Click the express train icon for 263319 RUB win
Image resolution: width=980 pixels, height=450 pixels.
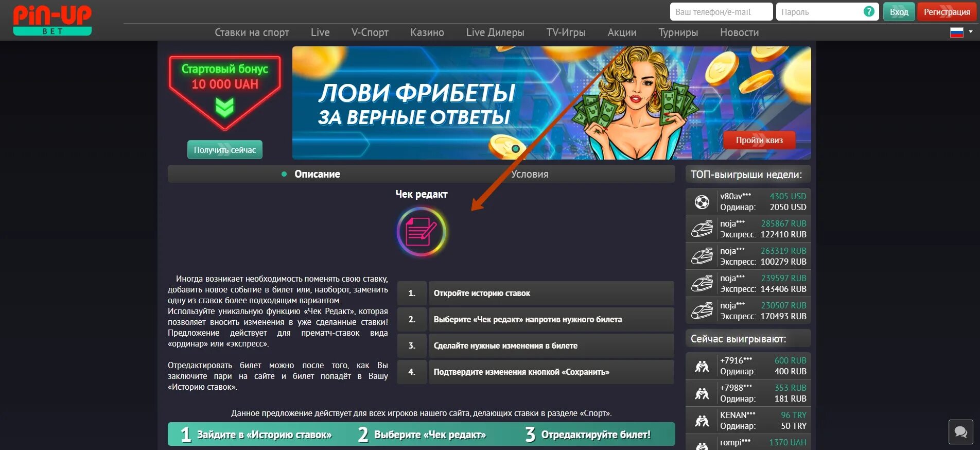pyautogui.click(x=702, y=256)
